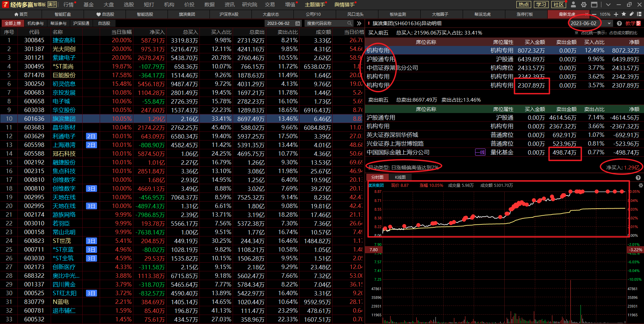Click the 3日 badge for ST红太阳

click(x=91, y=293)
